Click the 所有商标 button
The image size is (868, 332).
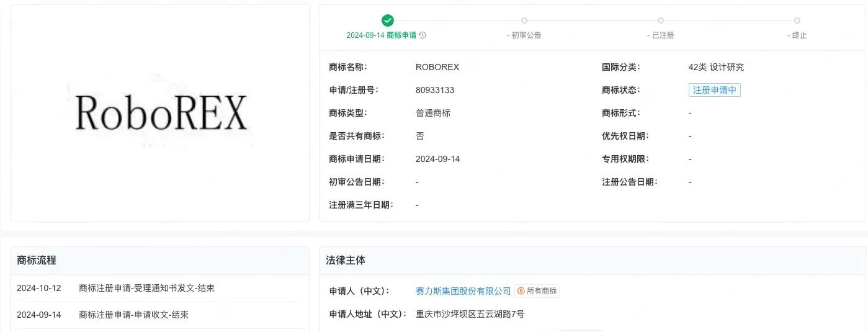(537, 291)
